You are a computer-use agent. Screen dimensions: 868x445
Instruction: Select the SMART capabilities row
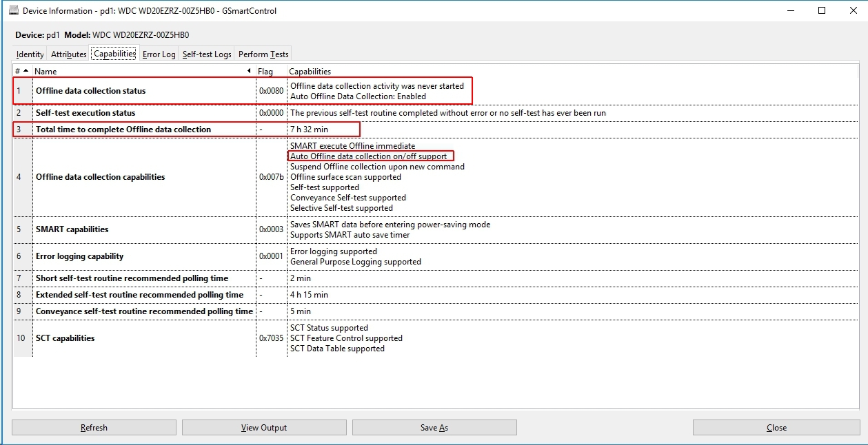[x=436, y=229]
